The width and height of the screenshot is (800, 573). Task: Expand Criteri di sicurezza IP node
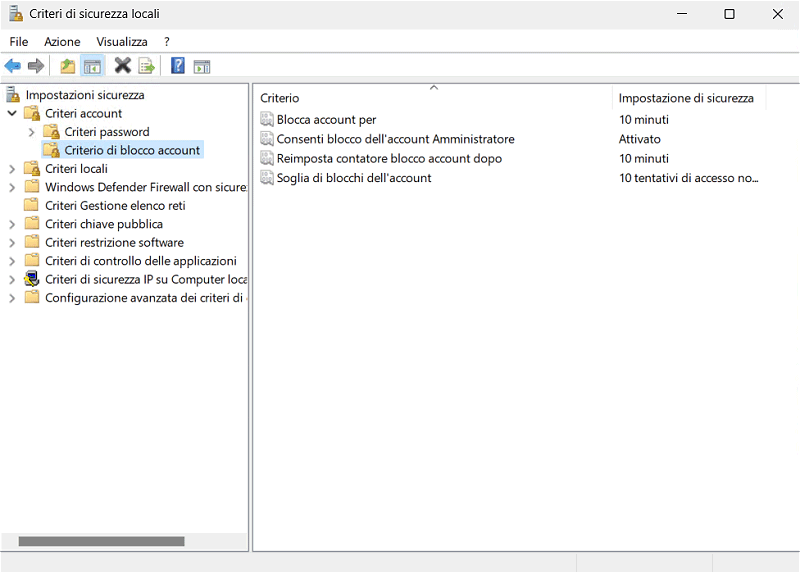(12, 279)
